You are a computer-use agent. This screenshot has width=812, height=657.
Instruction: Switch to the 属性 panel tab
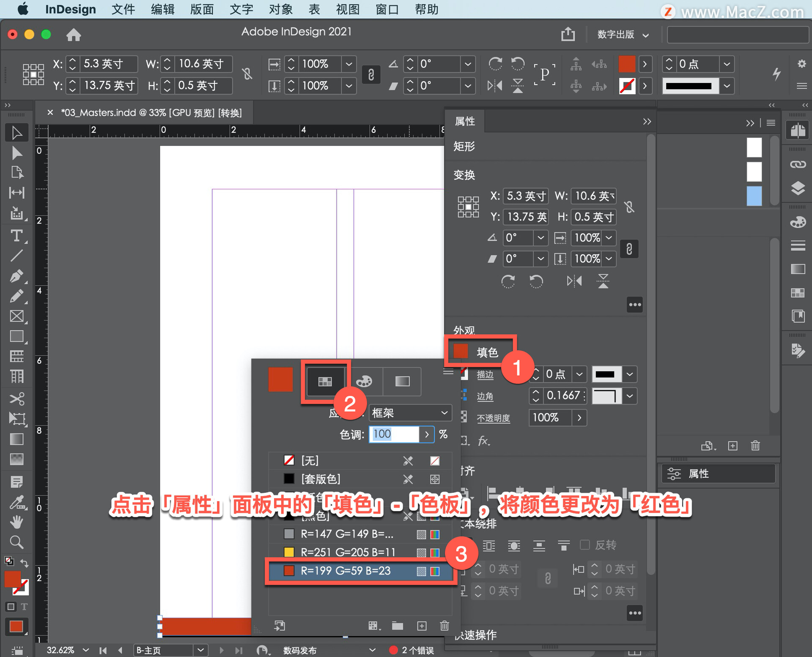point(465,122)
